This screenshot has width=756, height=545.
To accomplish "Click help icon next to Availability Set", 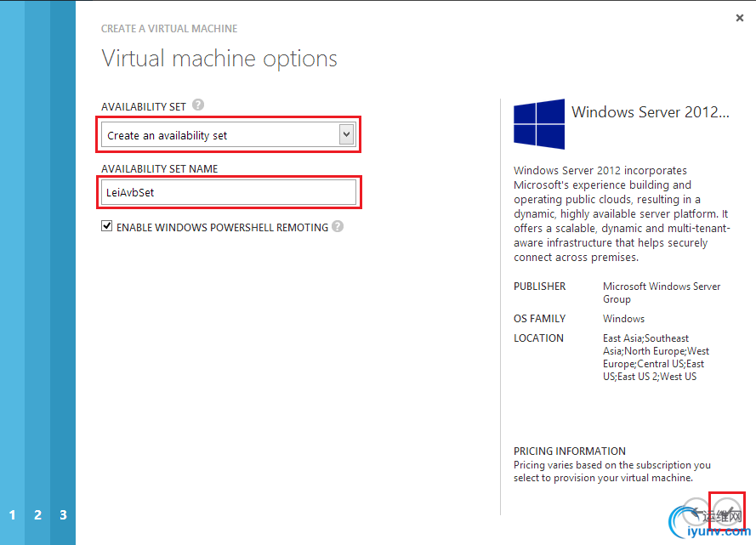I will (x=198, y=105).
